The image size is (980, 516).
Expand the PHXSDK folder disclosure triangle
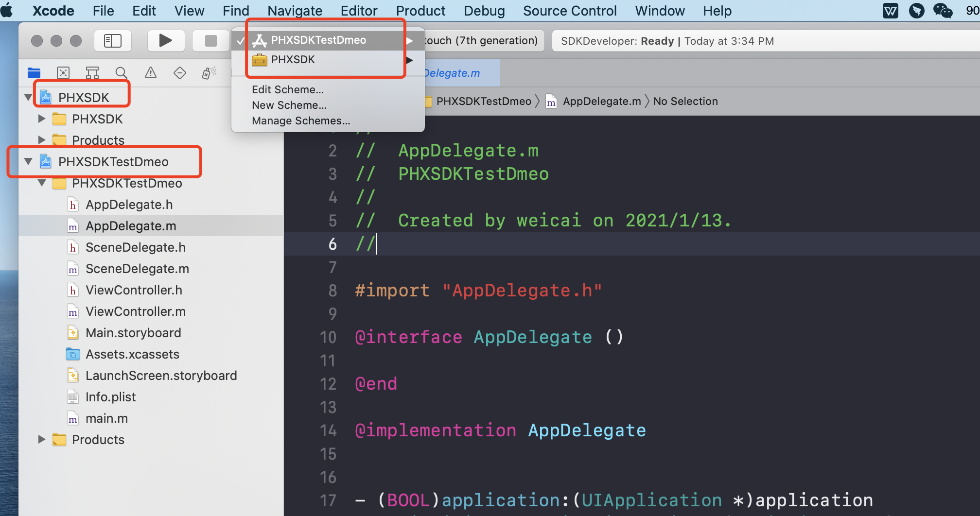coord(42,119)
